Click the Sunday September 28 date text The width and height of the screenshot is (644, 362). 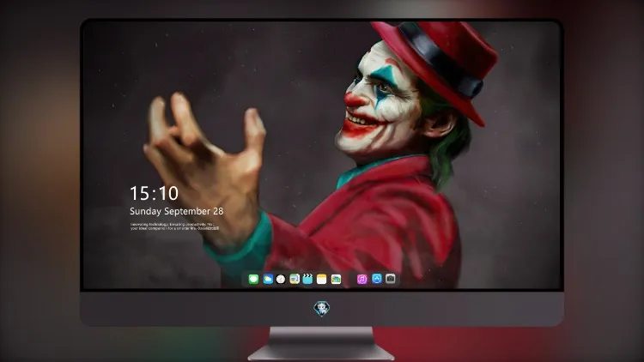(x=177, y=211)
